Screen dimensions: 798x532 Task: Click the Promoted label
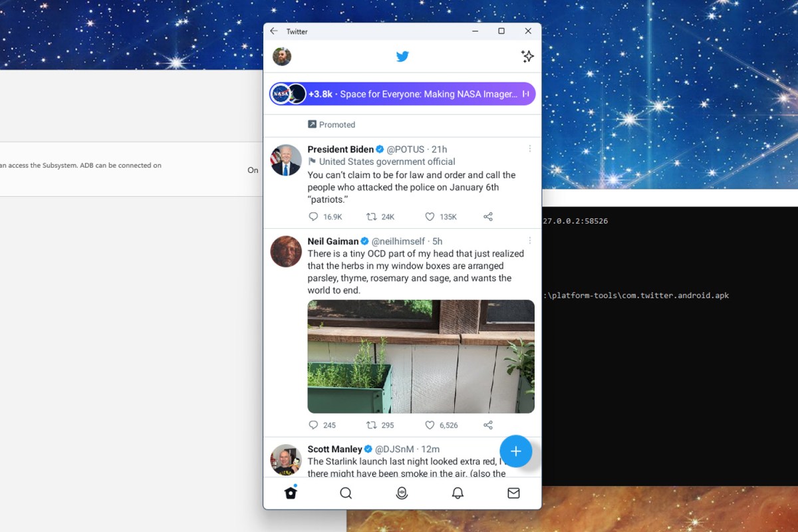[x=331, y=124]
